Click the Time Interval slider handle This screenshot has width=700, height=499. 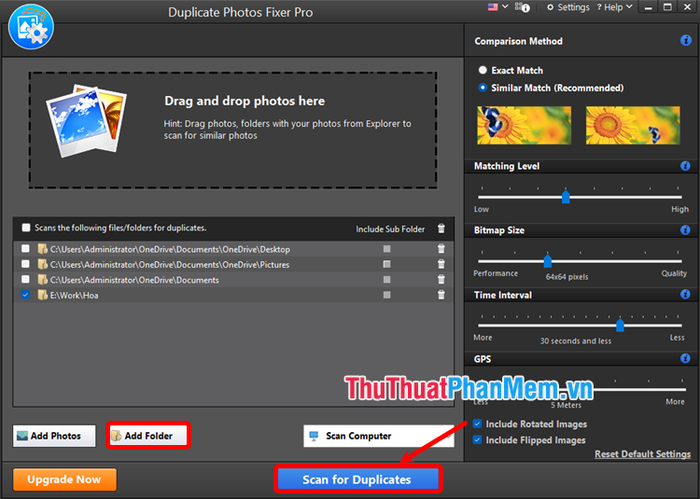[620, 325]
